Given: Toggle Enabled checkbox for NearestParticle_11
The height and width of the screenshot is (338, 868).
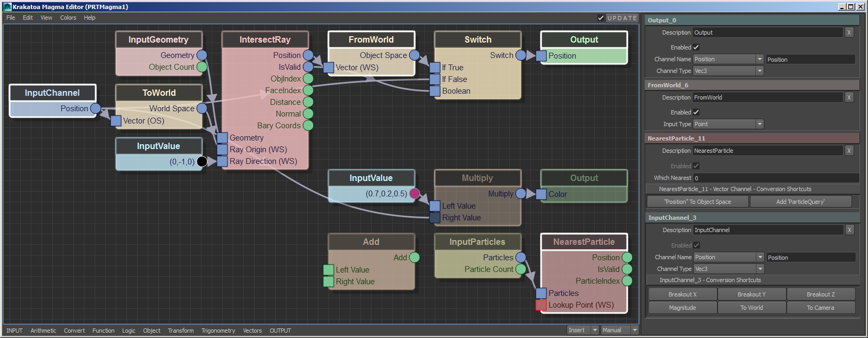Looking at the screenshot, I should coord(696,166).
